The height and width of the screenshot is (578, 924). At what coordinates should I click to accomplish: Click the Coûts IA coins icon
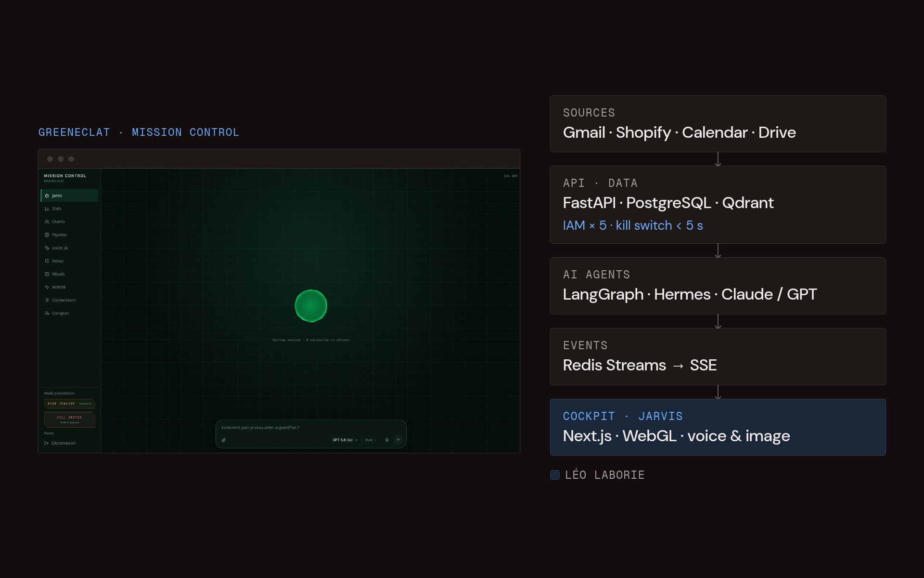pyautogui.click(x=47, y=248)
